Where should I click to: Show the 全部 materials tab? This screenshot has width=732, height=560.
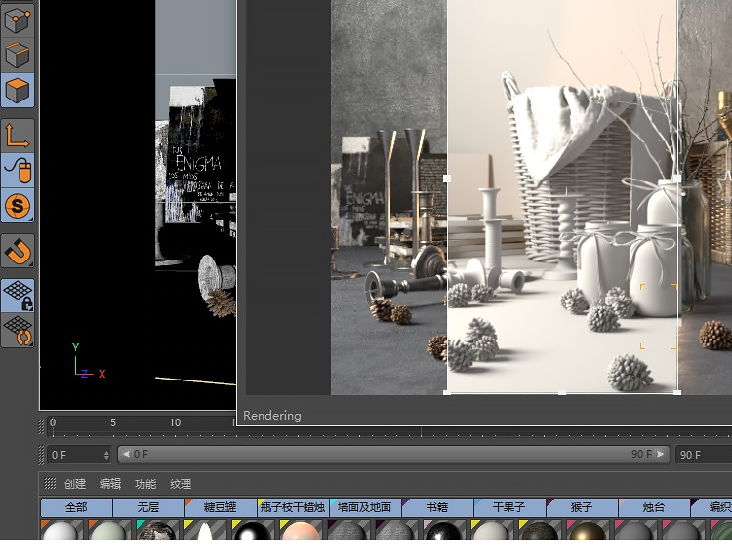76,507
